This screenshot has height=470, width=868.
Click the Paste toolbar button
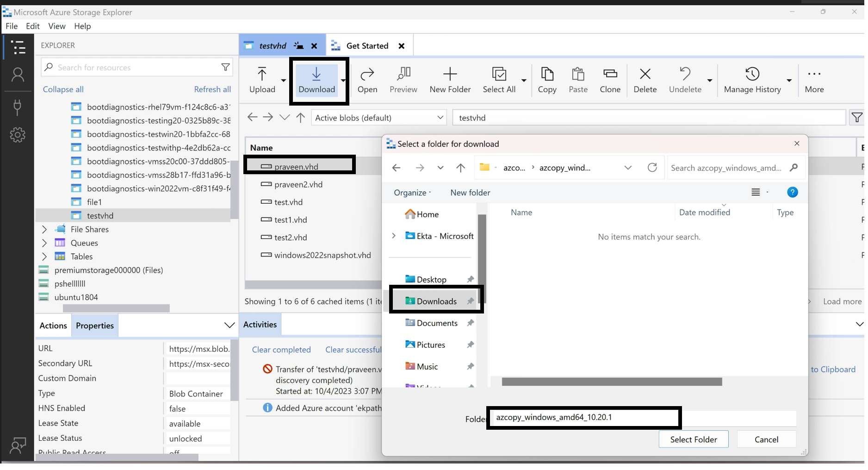578,80
